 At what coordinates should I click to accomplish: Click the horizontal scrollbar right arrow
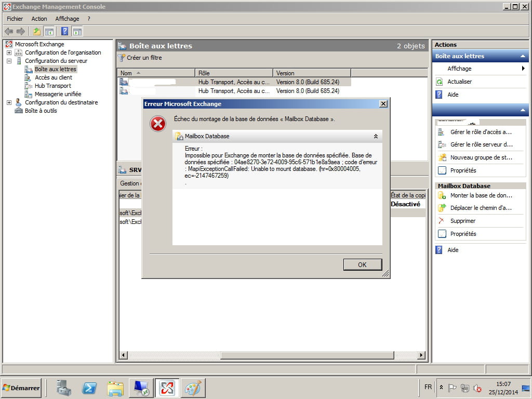(421, 355)
